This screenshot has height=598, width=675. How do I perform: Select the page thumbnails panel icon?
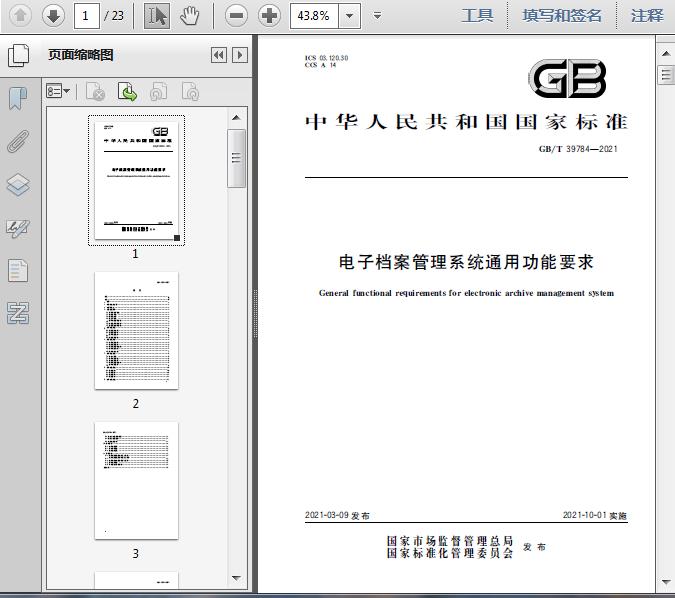pyautogui.click(x=19, y=55)
